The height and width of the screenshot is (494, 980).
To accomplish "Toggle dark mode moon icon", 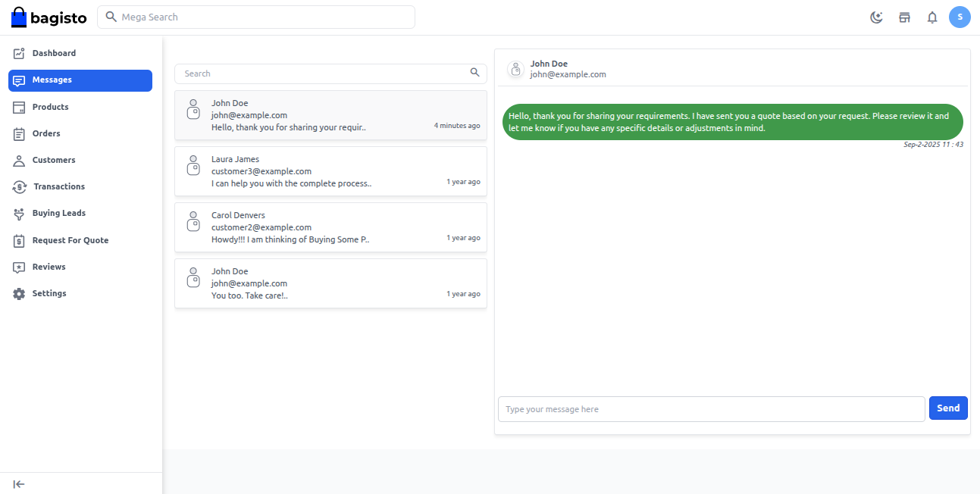I will [876, 17].
